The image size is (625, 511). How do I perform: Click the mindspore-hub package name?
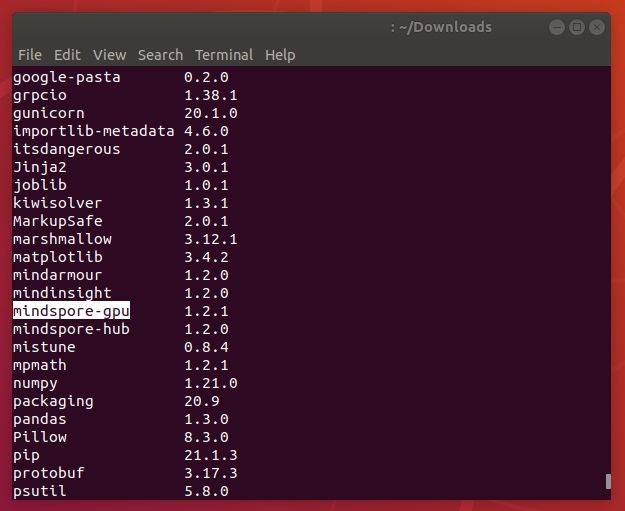click(71, 329)
